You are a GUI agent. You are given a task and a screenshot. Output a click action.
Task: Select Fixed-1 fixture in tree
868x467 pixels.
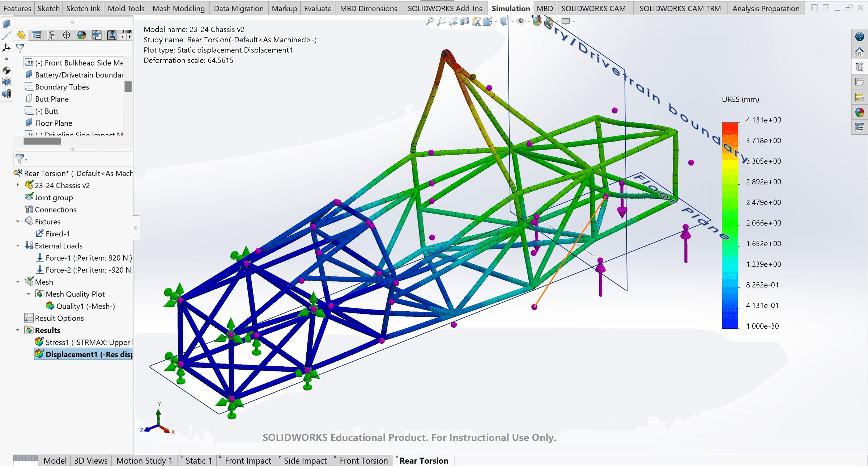(x=53, y=233)
